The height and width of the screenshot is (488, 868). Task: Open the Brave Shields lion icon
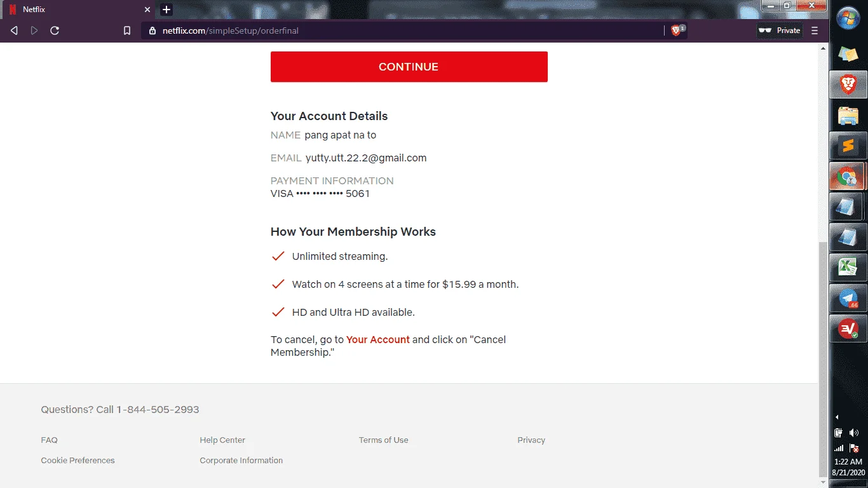(x=677, y=30)
